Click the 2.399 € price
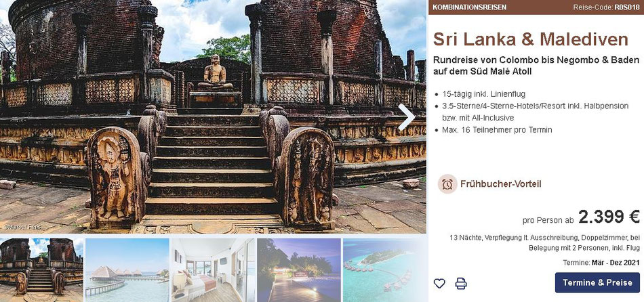This screenshot has height=302, width=644. coord(609,217)
